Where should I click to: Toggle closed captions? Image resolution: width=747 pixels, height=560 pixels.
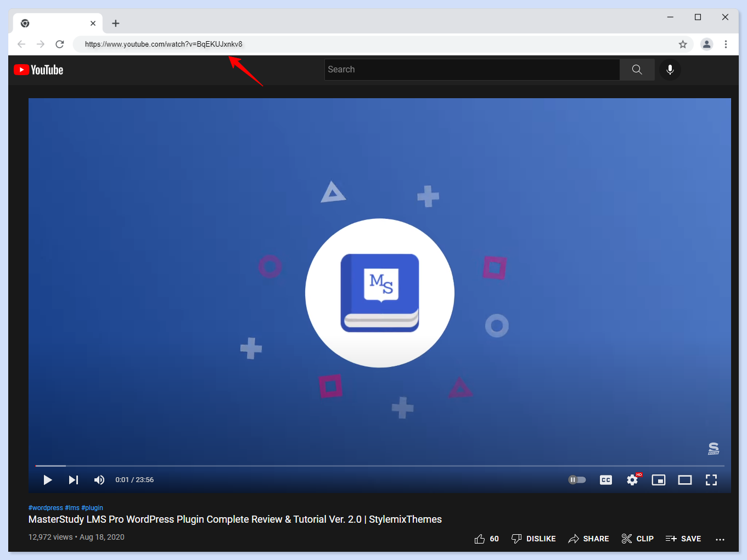click(606, 480)
